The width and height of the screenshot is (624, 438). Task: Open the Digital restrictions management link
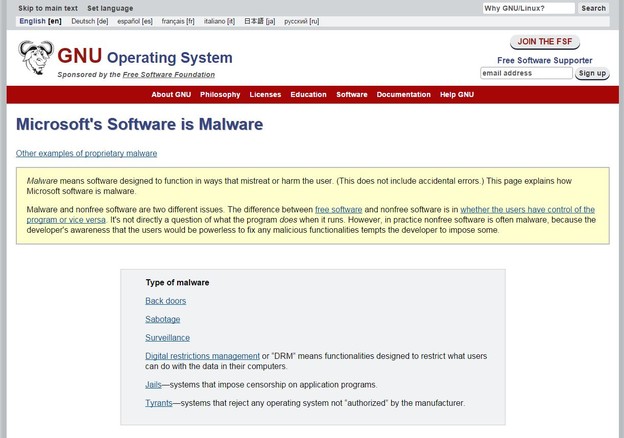click(x=202, y=356)
